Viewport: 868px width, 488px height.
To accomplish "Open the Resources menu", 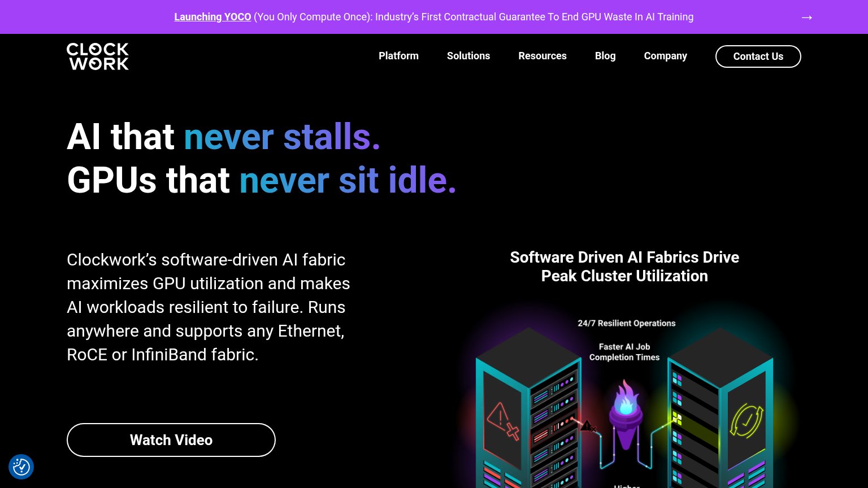I will point(542,56).
